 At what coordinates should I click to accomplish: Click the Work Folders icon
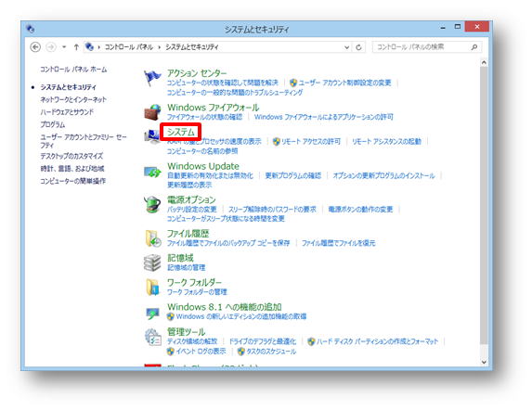(x=152, y=287)
